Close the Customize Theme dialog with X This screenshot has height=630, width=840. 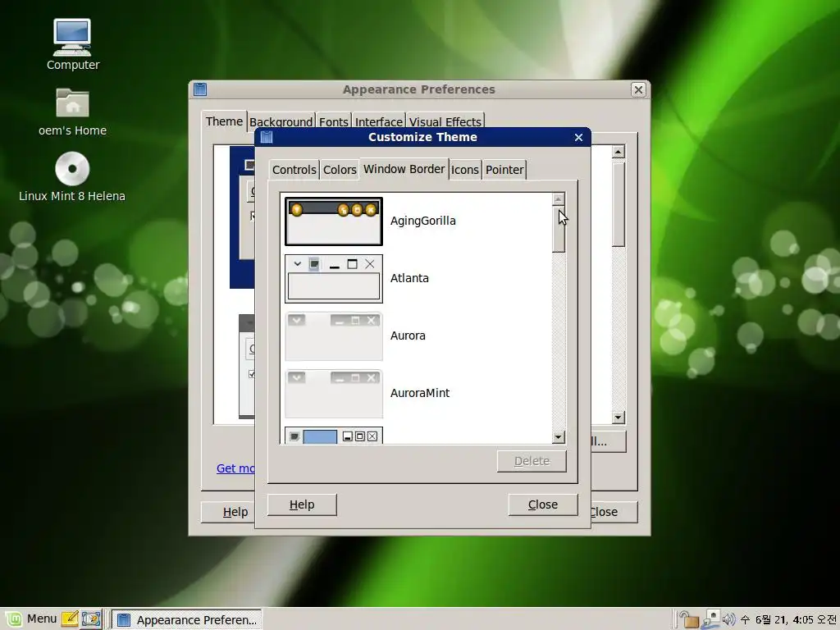[x=578, y=137]
